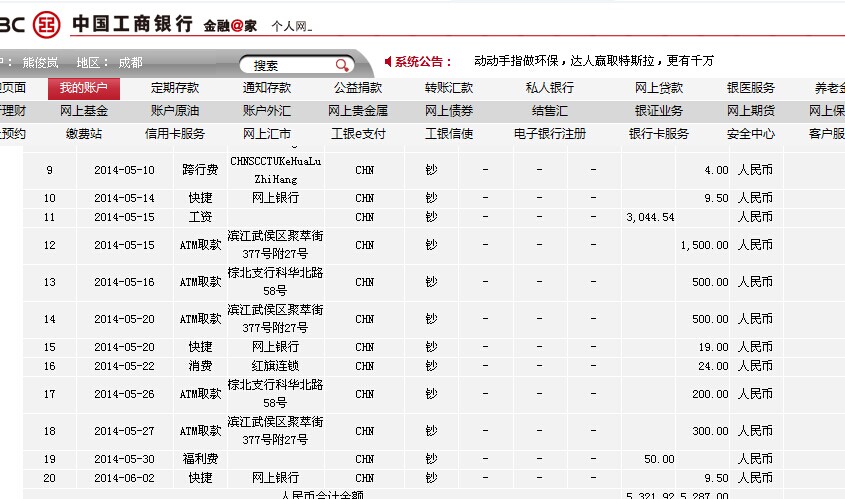Open the 信用卡服务 link

coord(175,134)
